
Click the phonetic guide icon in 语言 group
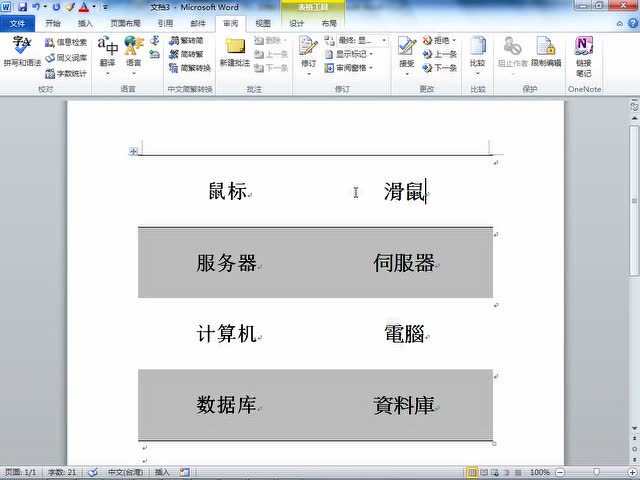155,40
